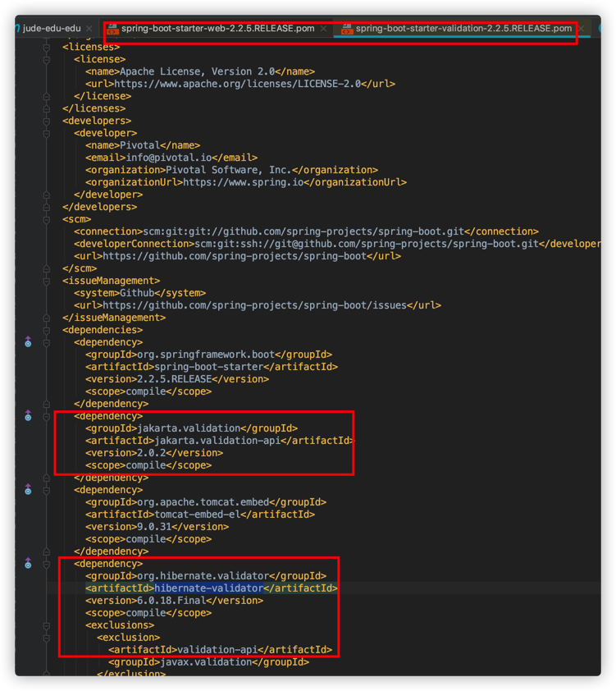This screenshot has height=691, width=616.
Task: Select spring-boot-starter-validation-2.2.5.RELEASE.pom tab
Action: point(463,29)
